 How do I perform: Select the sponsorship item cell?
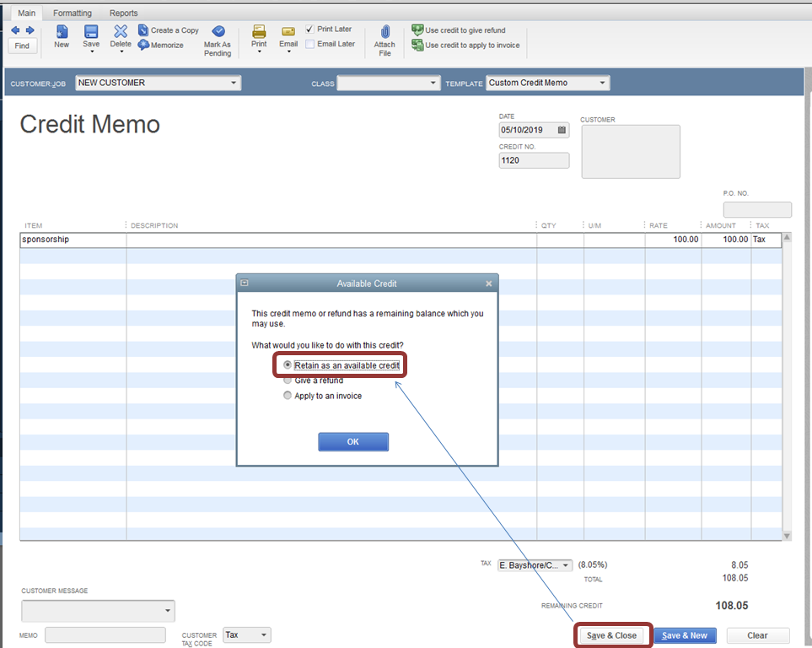pyautogui.click(x=73, y=240)
